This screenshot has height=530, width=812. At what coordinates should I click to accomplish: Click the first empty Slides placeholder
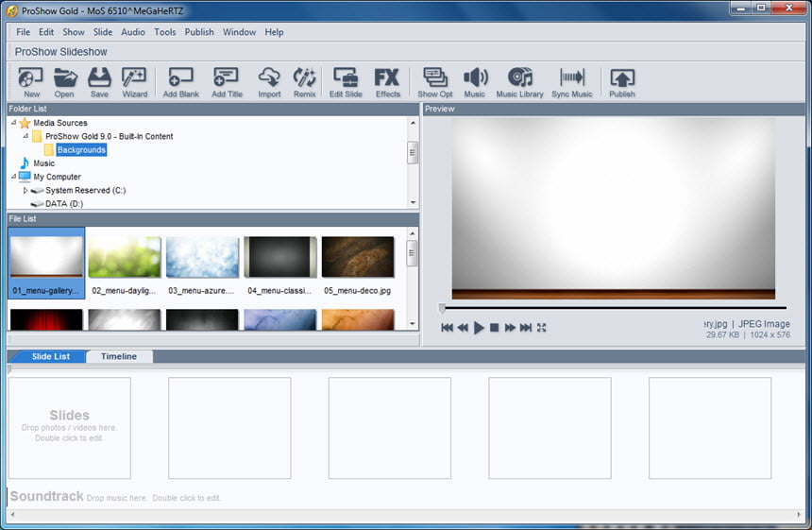(69, 428)
